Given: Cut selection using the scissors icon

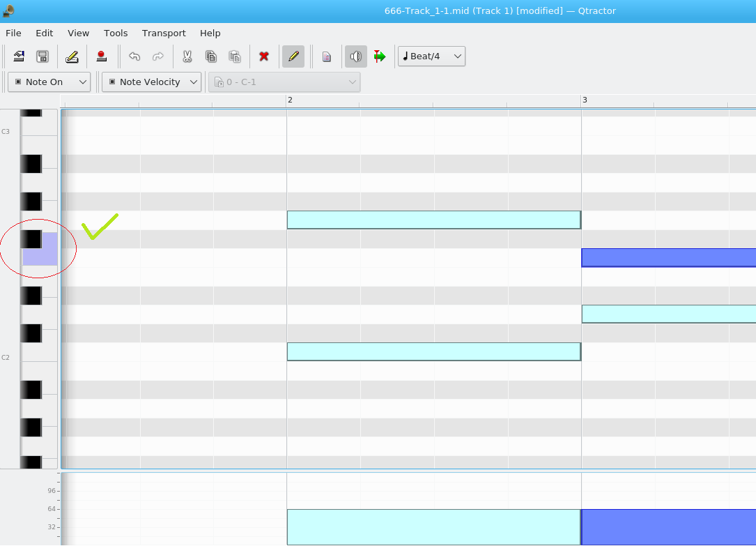Looking at the screenshot, I should tap(187, 56).
